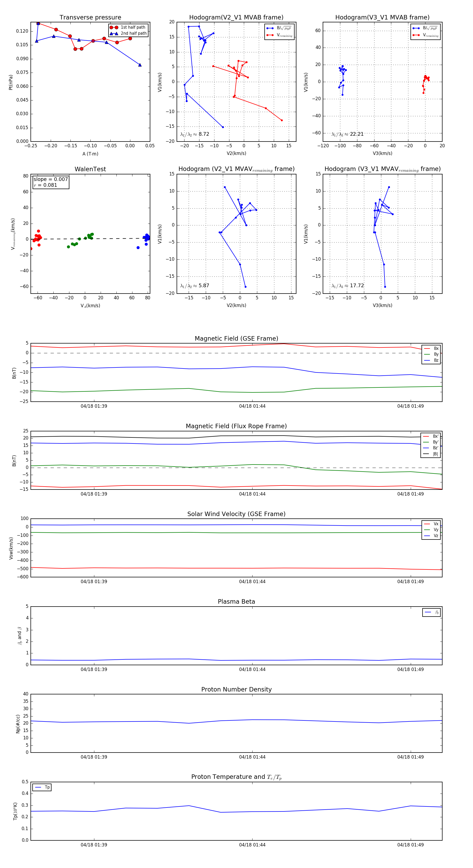
Task: Click the "Magnetic Field (GSE Frame)" title
Action: tap(236, 339)
